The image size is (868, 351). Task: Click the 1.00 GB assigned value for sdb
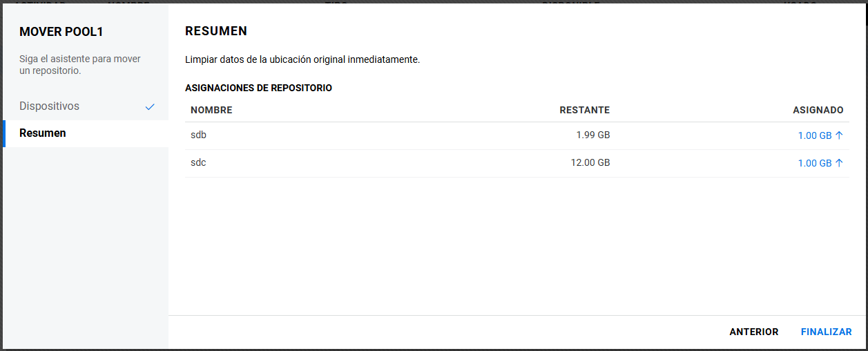coord(814,136)
